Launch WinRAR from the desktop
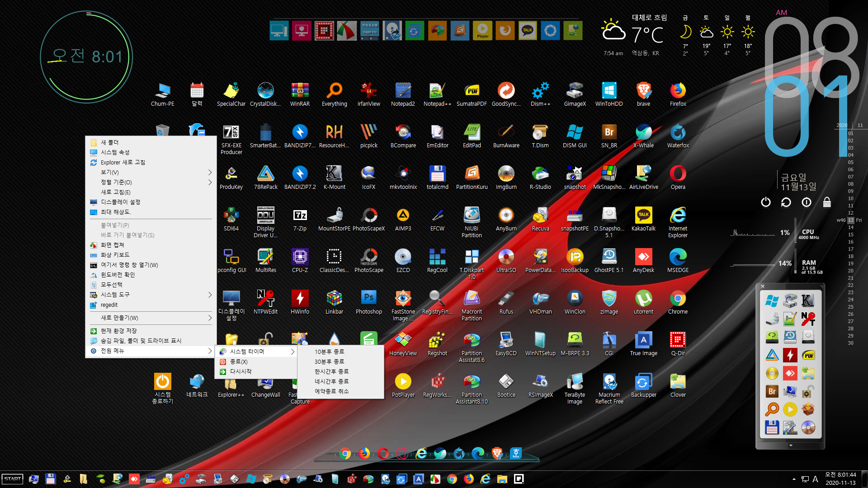The width and height of the screenshot is (868, 488). 300,94
